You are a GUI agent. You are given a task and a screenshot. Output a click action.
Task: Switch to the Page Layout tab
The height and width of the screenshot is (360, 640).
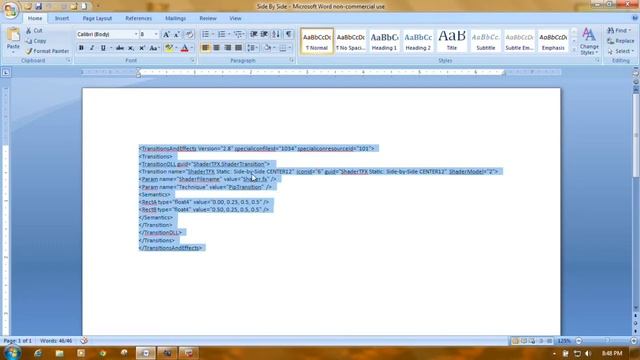point(97,18)
